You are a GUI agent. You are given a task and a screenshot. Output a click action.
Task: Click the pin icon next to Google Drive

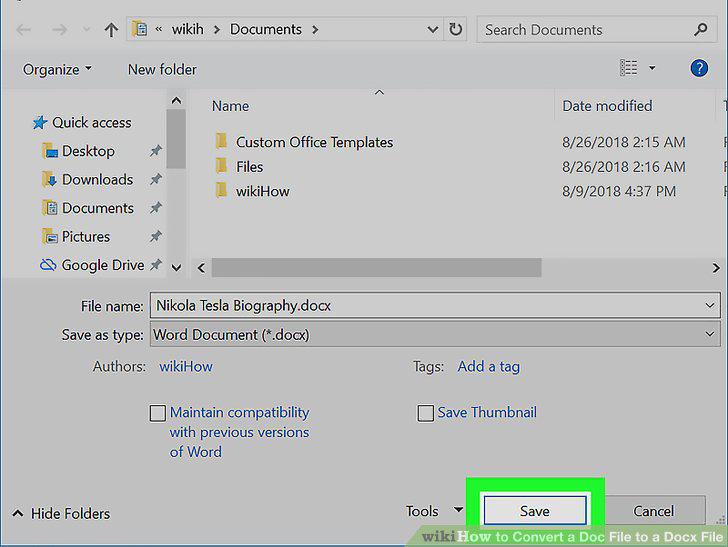[156, 265]
